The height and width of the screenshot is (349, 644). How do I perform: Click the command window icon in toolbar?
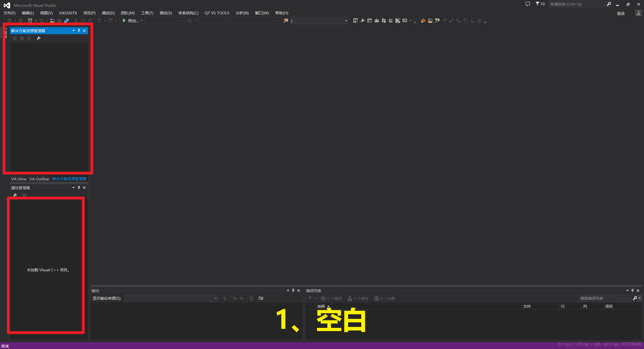point(405,21)
